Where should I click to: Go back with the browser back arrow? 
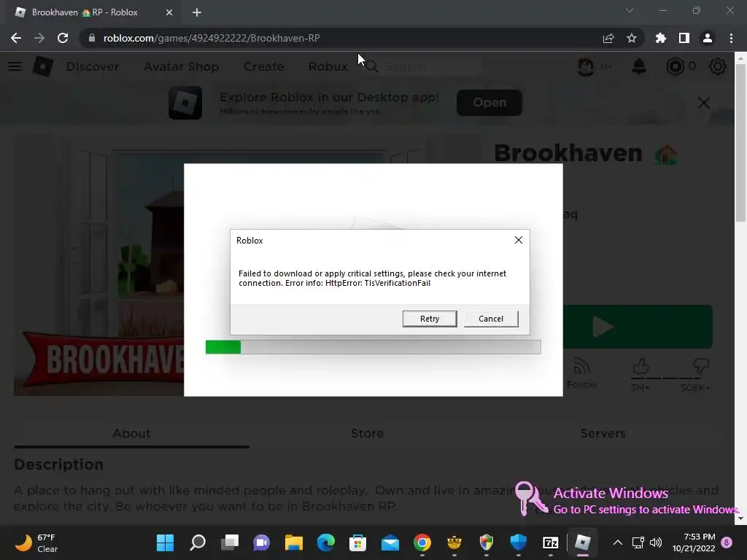16,38
